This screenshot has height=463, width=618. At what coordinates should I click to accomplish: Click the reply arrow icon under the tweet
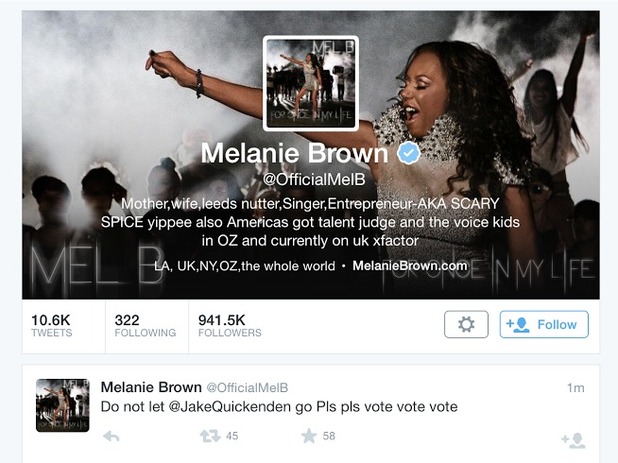(x=111, y=436)
